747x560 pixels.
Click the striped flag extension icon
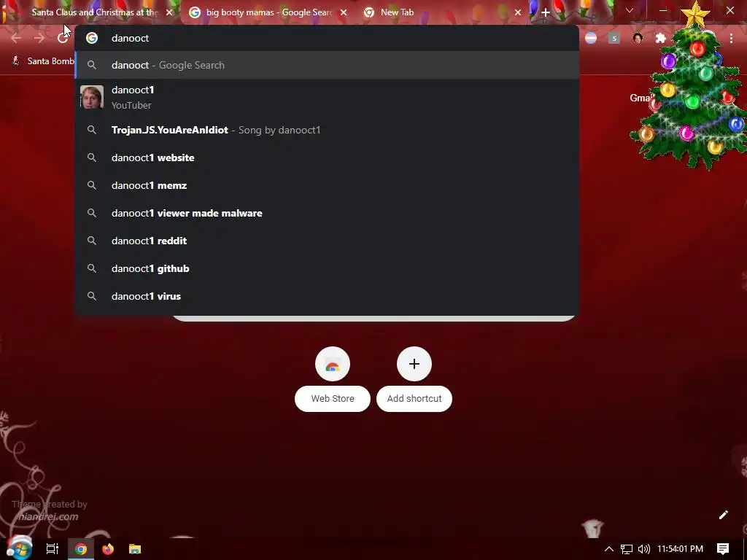pyautogui.click(x=591, y=38)
